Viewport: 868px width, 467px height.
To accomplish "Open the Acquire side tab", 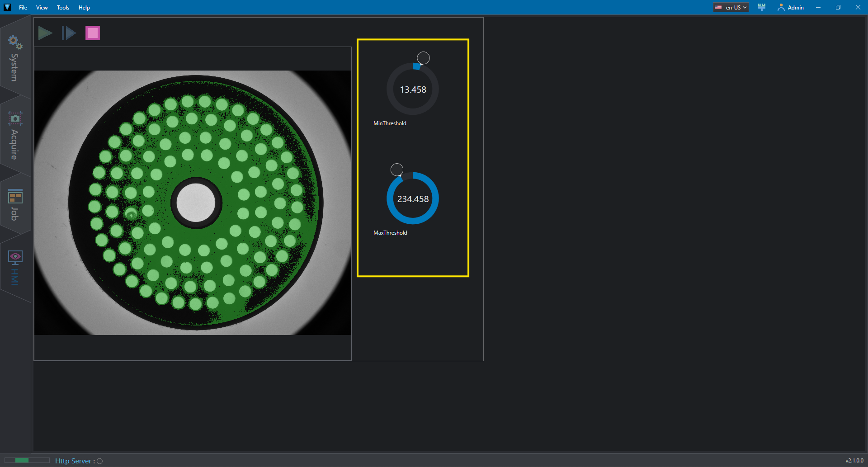I will pyautogui.click(x=15, y=136).
